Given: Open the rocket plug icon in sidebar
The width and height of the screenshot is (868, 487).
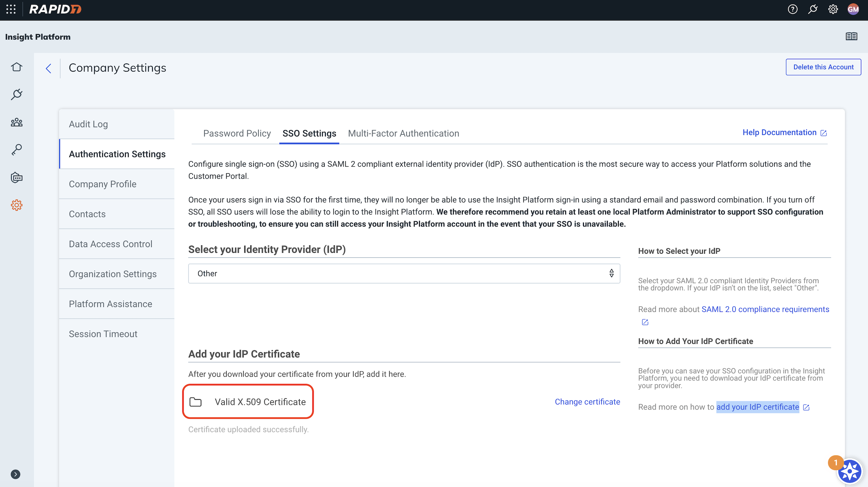Looking at the screenshot, I should 17,94.
